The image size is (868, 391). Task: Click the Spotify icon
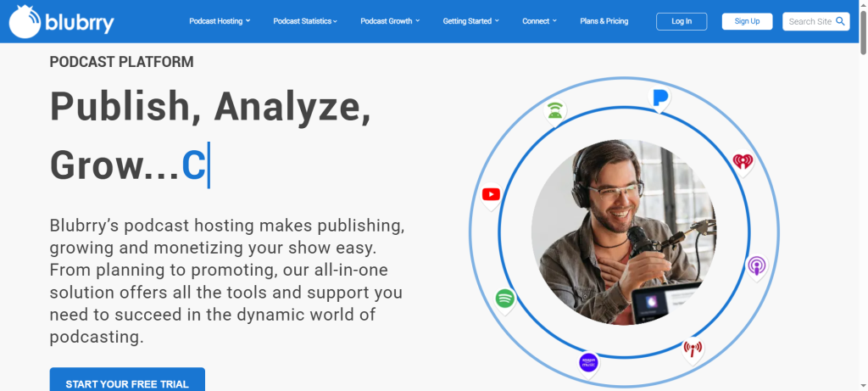pyautogui.click(x=505, y=299)
